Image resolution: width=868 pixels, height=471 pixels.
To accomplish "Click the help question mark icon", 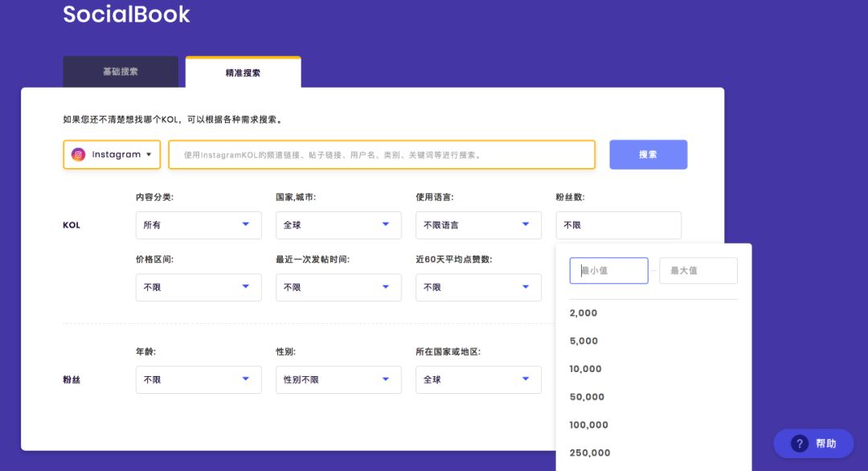I will coord(800,444).
